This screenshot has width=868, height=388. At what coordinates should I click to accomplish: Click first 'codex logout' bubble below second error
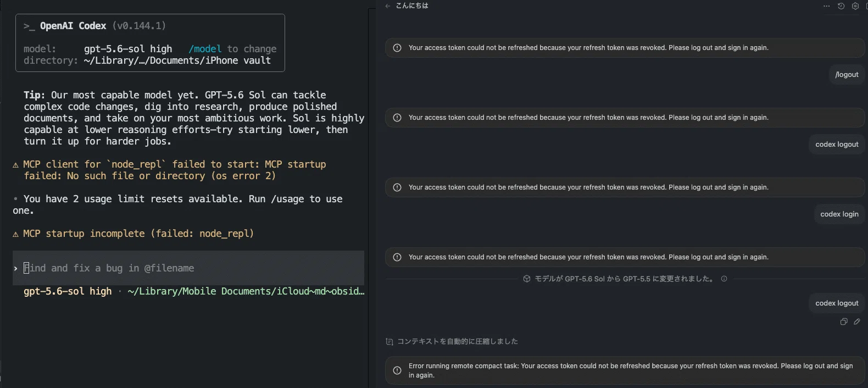pyautogui.click(x=837, y=145)
